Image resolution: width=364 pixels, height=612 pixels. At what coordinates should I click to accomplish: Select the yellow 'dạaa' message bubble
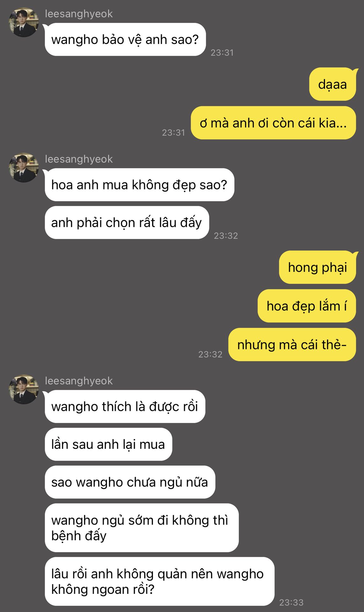[x=332, y=84]
